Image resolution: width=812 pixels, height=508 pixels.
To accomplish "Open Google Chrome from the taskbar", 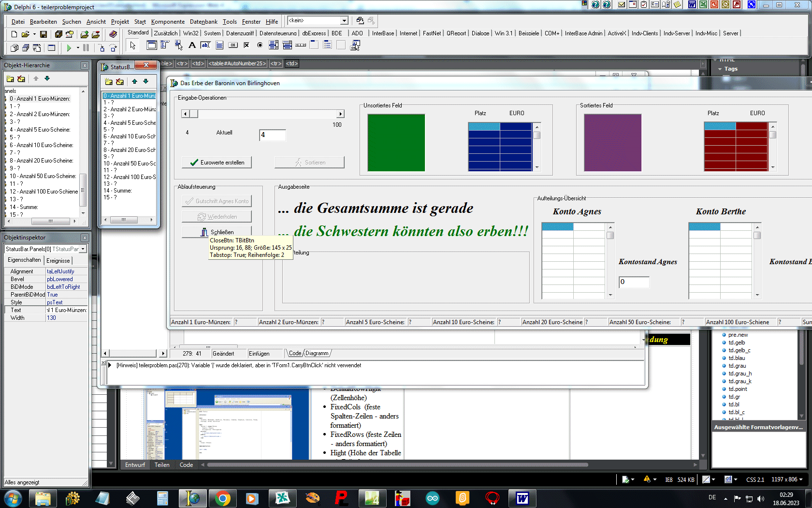I will (223, 498).
